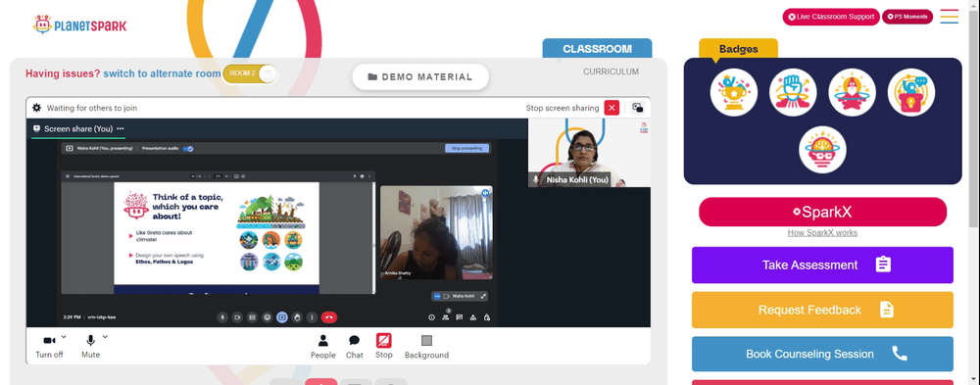Click Nisha Kohli's video thumbnail
This screenshot has height=385, width=980.
(589, 153)
